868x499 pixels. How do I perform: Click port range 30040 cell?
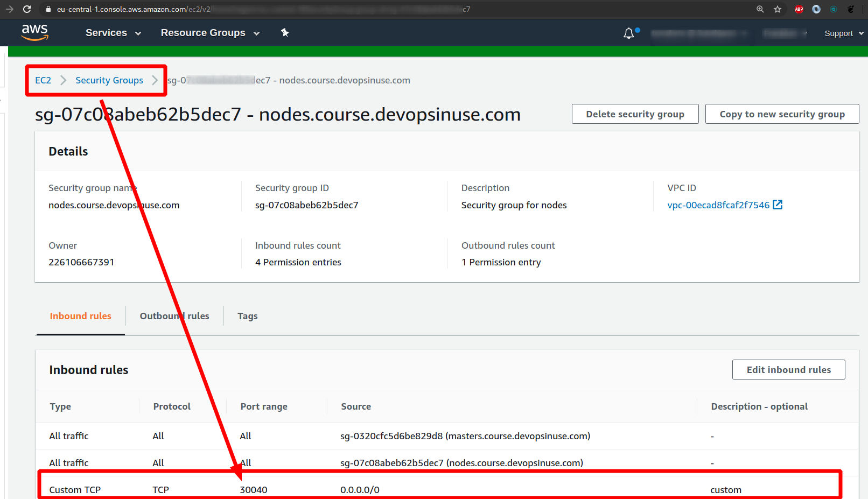[x=254, y=490]
